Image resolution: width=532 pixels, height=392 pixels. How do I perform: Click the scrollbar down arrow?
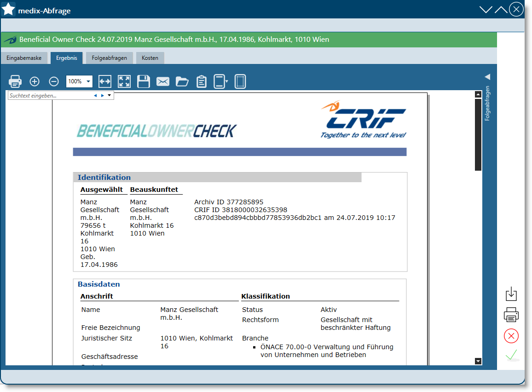click(x=478, y=361)
